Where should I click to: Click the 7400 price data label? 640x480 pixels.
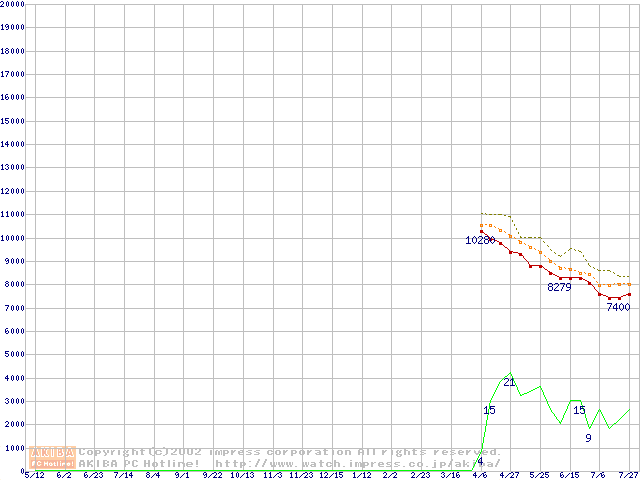(618, 307)
